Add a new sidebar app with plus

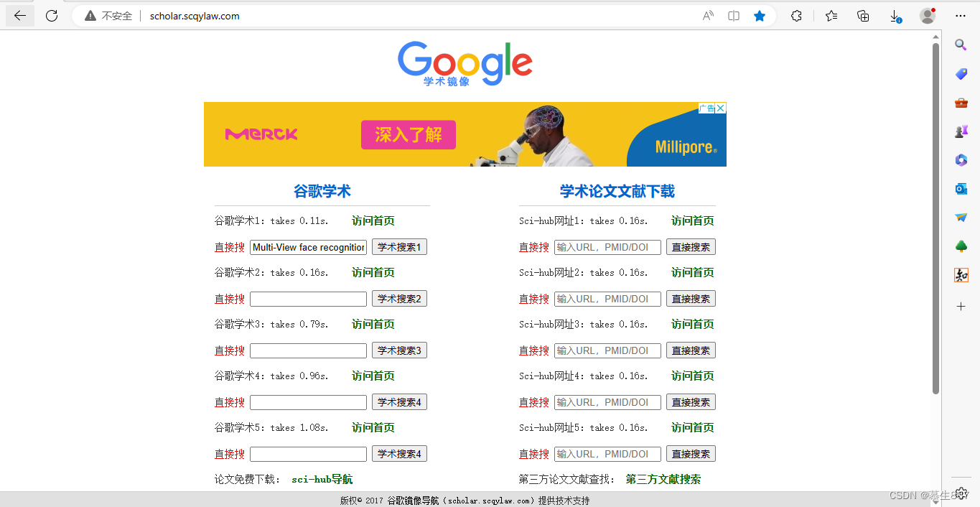pyautogui.click(x=961, y=307)
